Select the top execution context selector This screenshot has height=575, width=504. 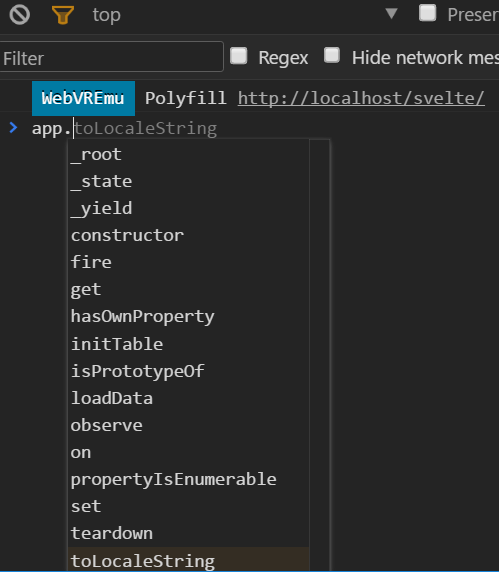click(106, 15)
